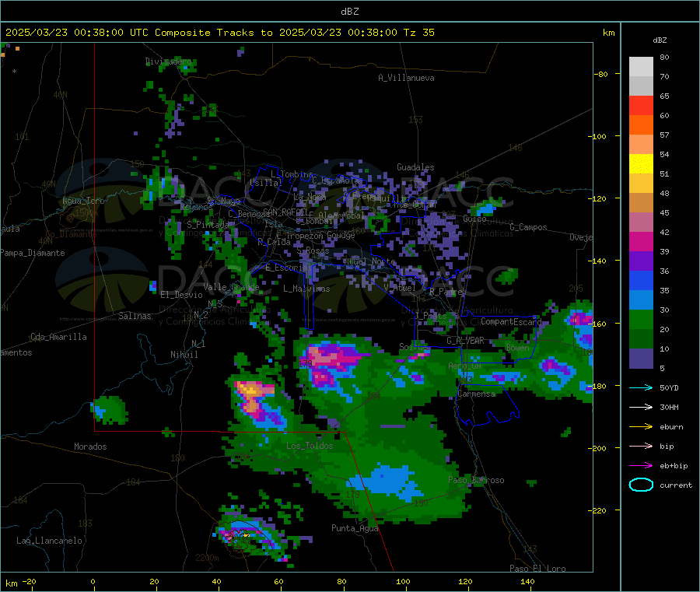Image resolution: width=700 pixels, height=592 pixels.
Task: Click the cyan 50YD track arrow in legend
Action: click(641, 387)
